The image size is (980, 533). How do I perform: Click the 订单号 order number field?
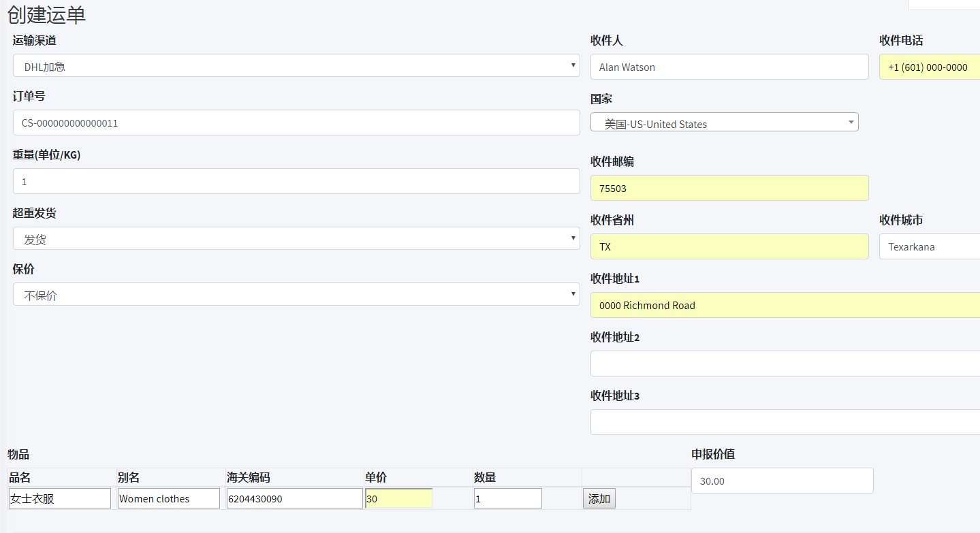296,123
